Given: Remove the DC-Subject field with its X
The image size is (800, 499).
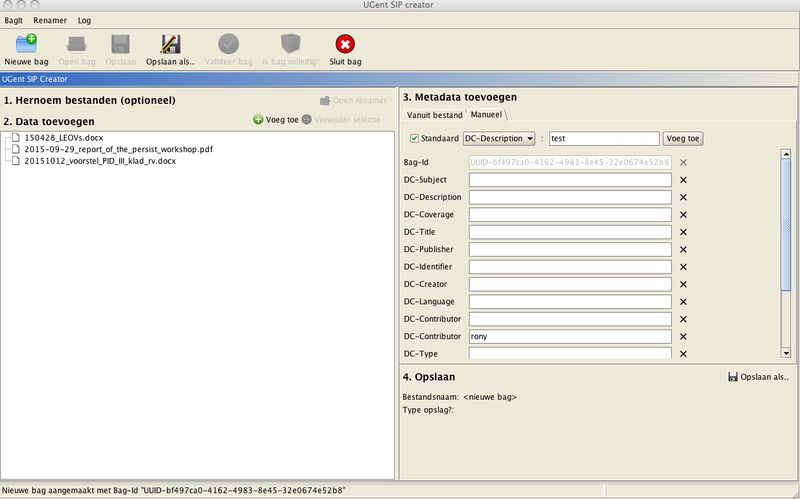Looking at the screenshot, I should pos(684,180).
